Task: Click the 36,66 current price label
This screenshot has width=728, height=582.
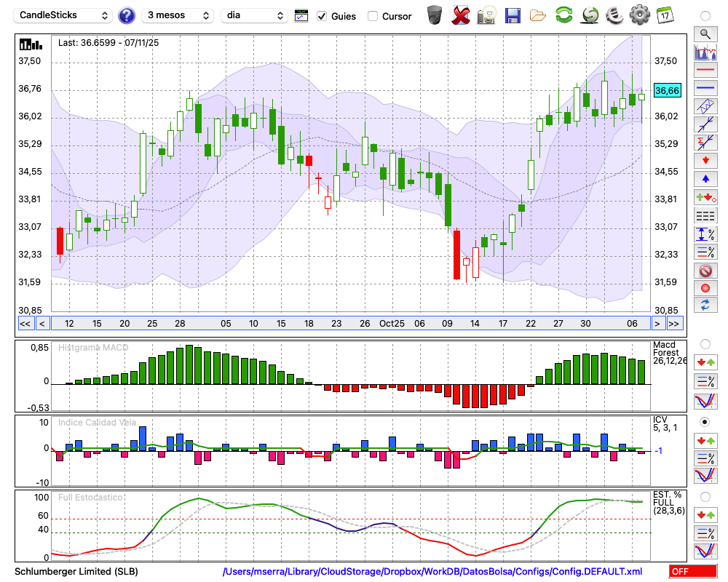Action: 667,90
